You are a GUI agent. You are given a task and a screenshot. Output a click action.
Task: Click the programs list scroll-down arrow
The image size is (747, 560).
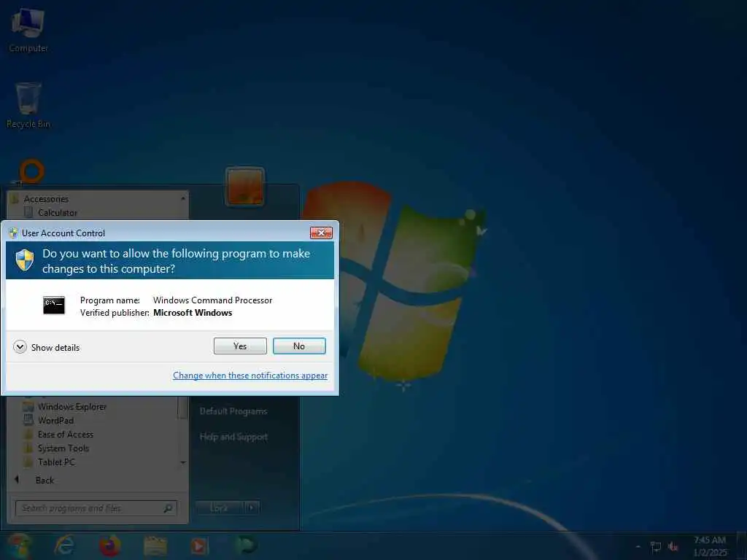point(183,462)
